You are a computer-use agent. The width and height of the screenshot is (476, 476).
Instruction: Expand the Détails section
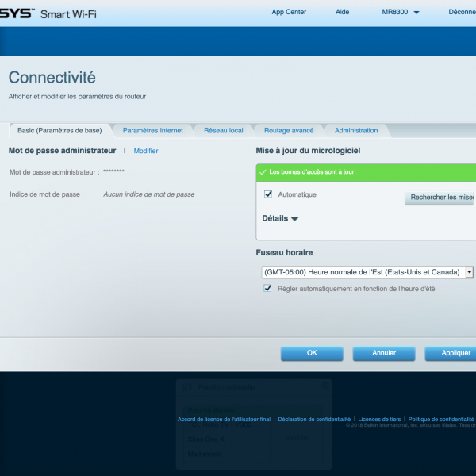tap(280, 218)
